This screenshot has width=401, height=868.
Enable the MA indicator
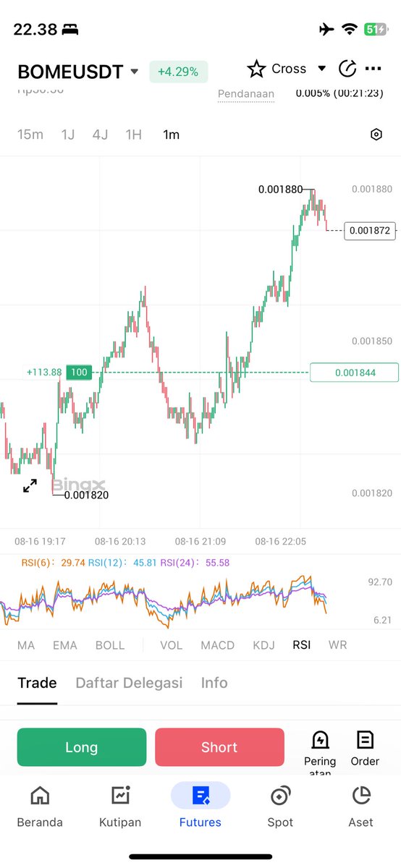click(x=26, y=645)
